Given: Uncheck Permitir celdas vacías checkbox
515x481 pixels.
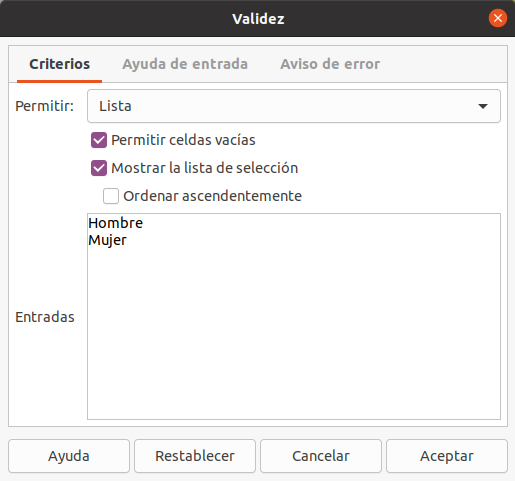Looking at the screenshot, I should click(99, 140).
